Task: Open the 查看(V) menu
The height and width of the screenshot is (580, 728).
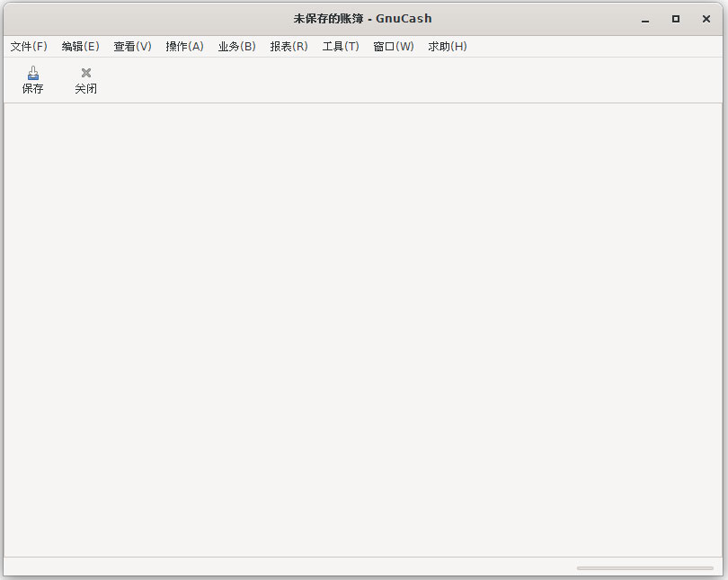Action: (x=132, y=47)
